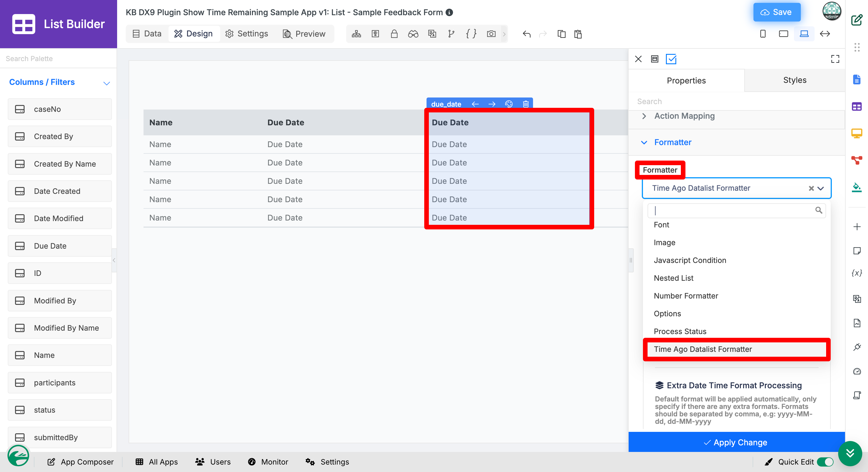This screenshot has width=868, height=472.
Task: Delete the due_date column trash icon
Action: click(x=526, y=104)
